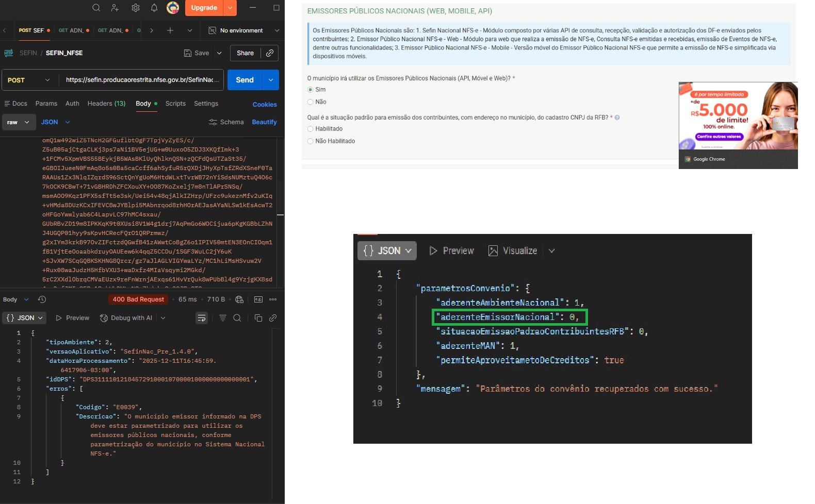Open the invite collaborators icon
The image size is (815, 504).
(115, 8)
